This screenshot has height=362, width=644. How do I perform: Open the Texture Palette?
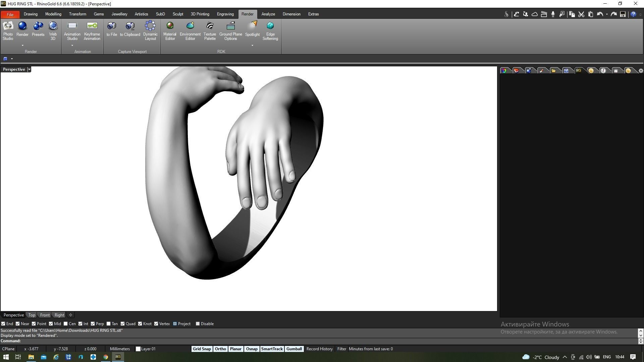(210, 31)
